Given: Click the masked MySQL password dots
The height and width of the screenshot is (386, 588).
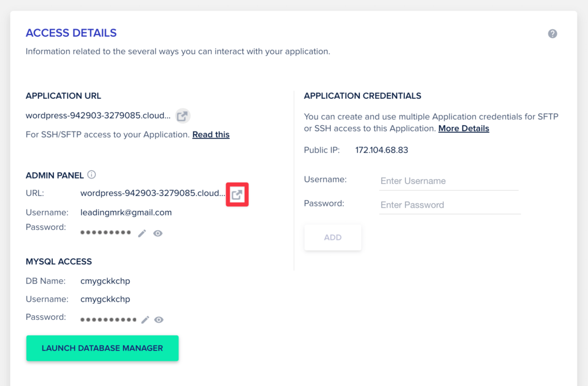Looking at the screenshot, I should [x=109, y=319].
